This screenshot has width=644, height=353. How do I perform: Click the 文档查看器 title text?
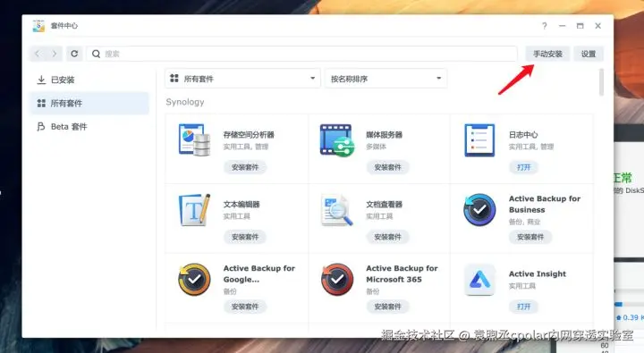coord(385,204)
